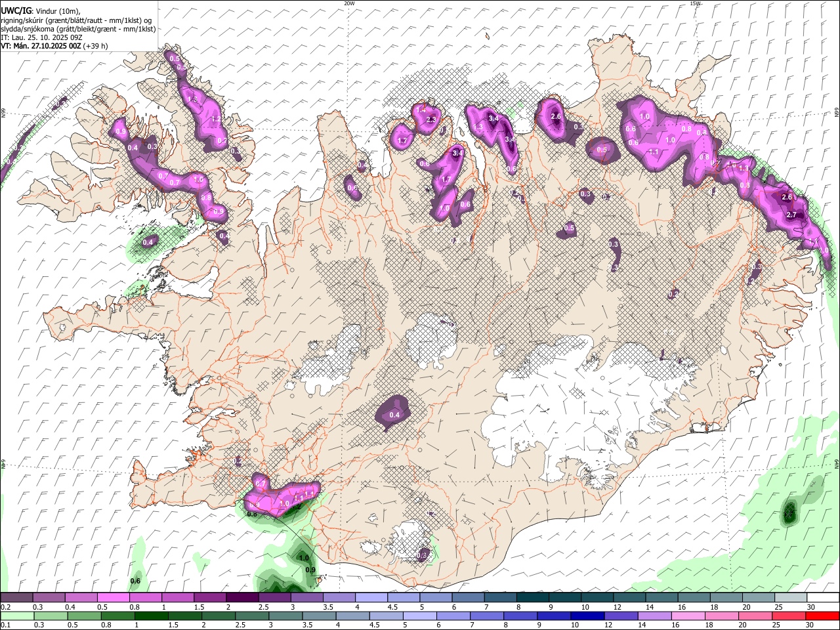
Task: Click the 'slydda/snjókoma' legend description line
Action: [x=78, y=29]
